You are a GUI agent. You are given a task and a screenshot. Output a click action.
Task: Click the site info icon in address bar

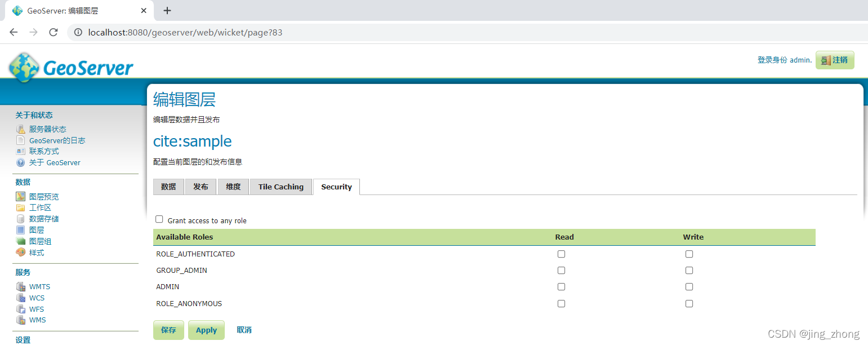[78, 32]
